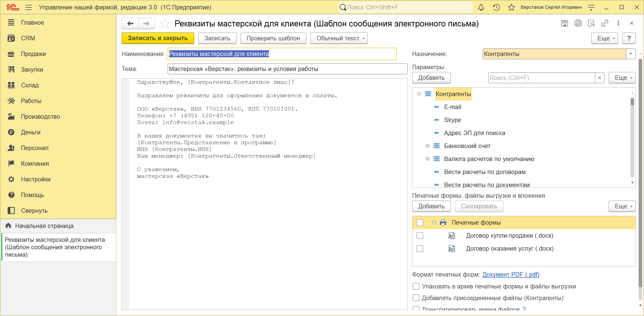The image size is (644, 316).
Task: Click the Персонал people icon
Action: tap(11, 148)
